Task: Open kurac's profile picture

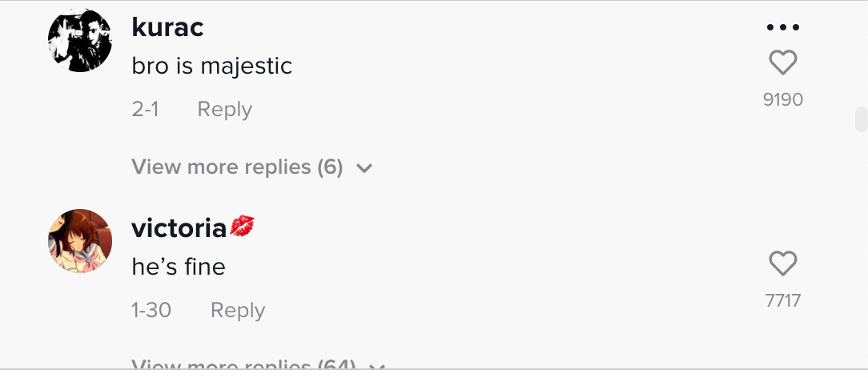Action: (x=80, y=40)
